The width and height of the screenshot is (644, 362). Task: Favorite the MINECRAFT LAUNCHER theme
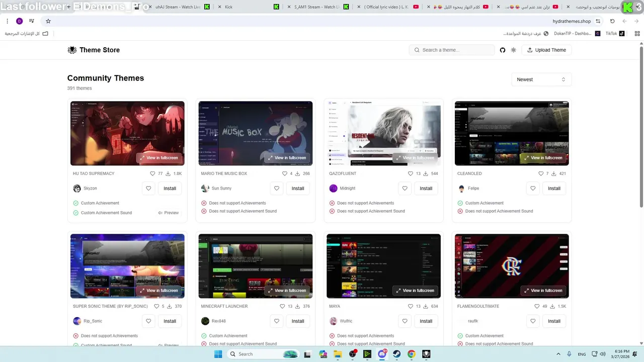pos(277,321)
